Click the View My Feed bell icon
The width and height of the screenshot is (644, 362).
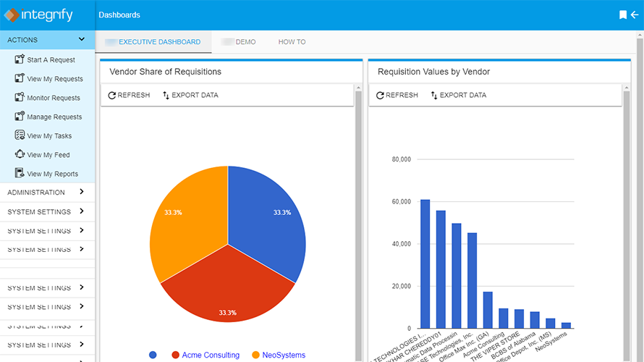20,154
